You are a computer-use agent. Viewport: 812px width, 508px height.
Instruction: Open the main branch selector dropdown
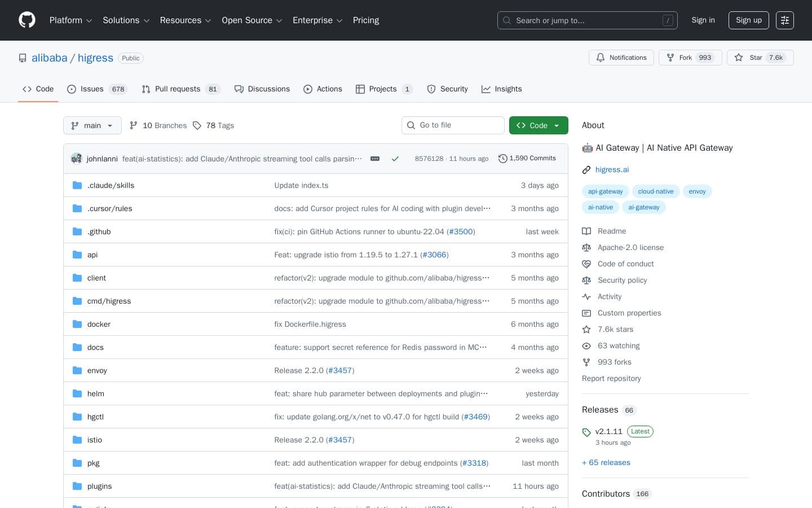tap(92, 125)
